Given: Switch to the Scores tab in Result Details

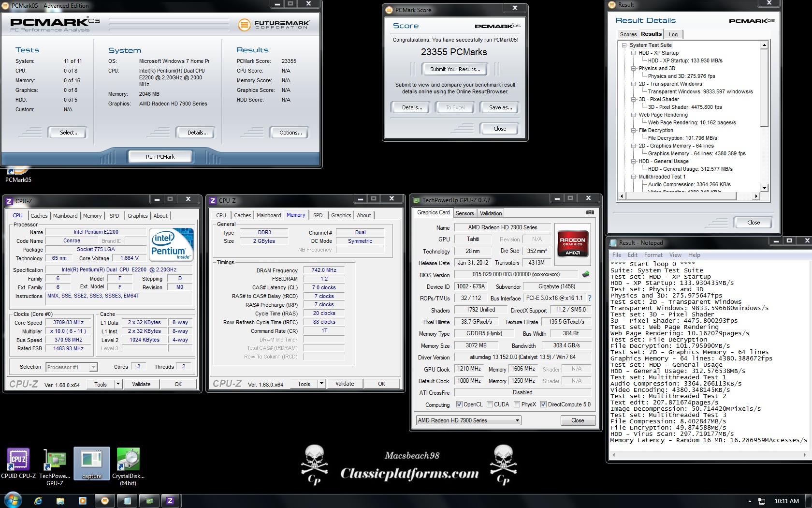Looking at the screenshot, I should point(628,34).
